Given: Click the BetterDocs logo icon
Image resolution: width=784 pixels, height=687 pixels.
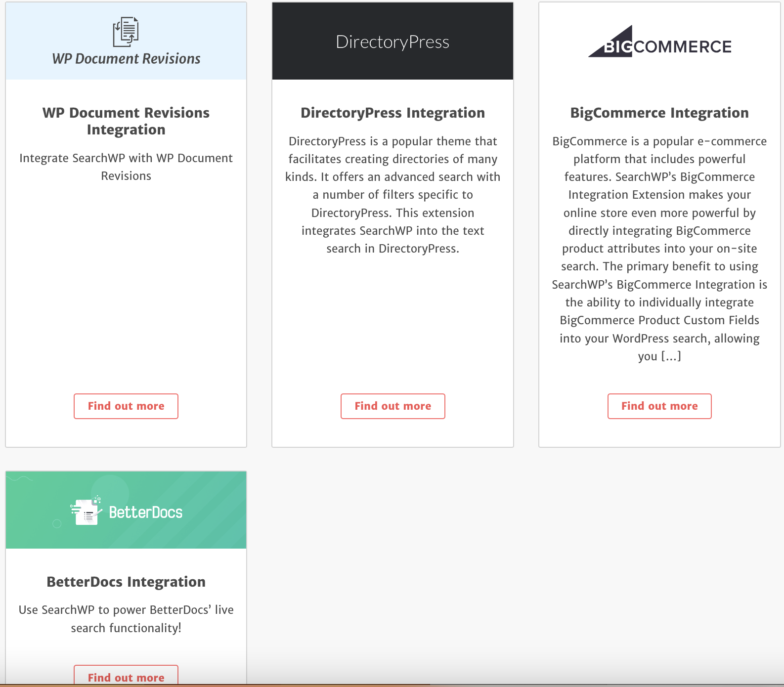Looking at the screenshot, I should 86,511.
